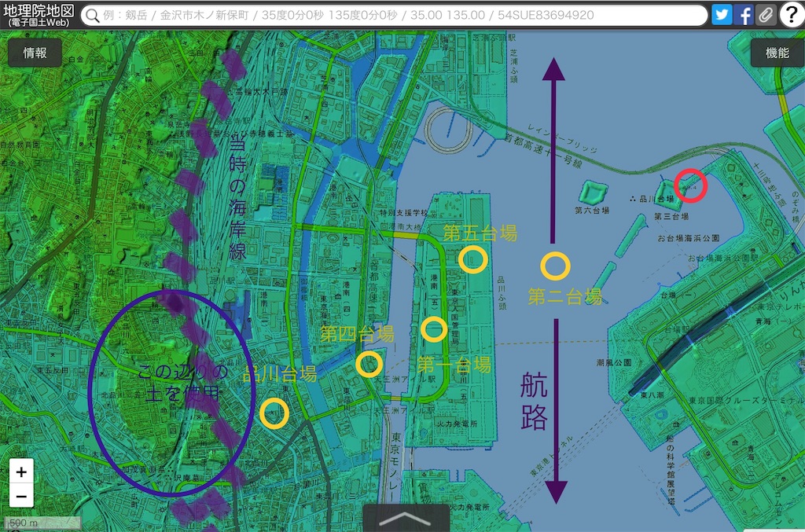The width and height of the screenshot is (805, 532).
Task: Focus the place search input field
Action: pyautogui.click(x=395, y=16)
